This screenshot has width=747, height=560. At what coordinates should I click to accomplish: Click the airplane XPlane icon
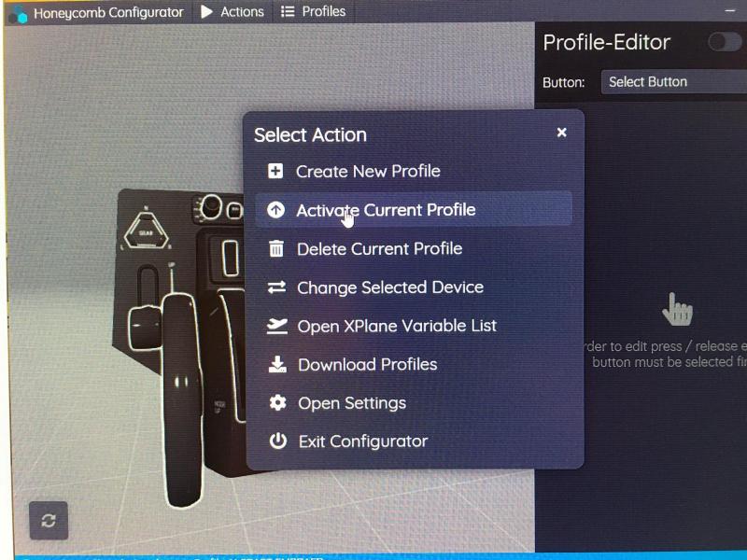(276, 326)
